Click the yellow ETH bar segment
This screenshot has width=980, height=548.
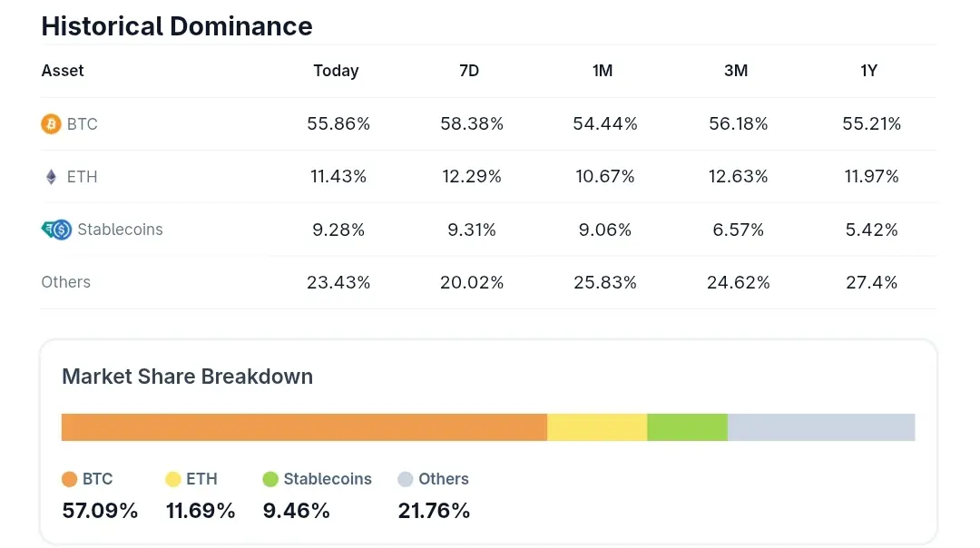tap(597, 427)
